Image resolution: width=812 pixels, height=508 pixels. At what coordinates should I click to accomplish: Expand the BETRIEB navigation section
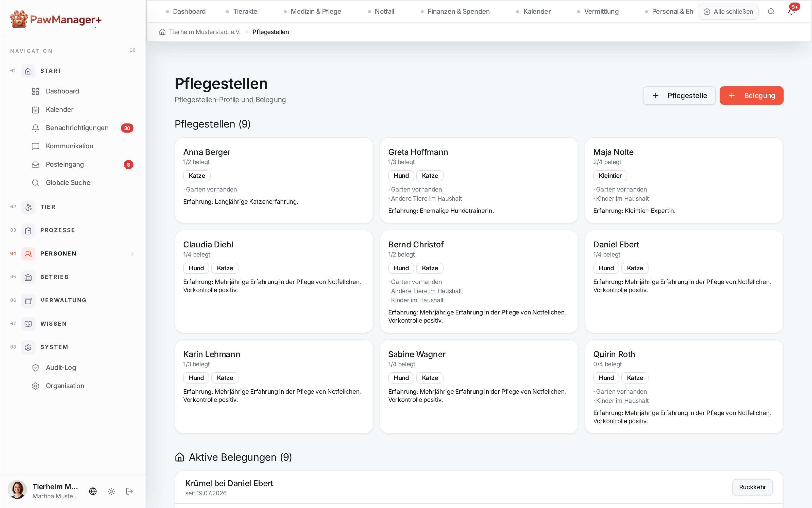73,277
